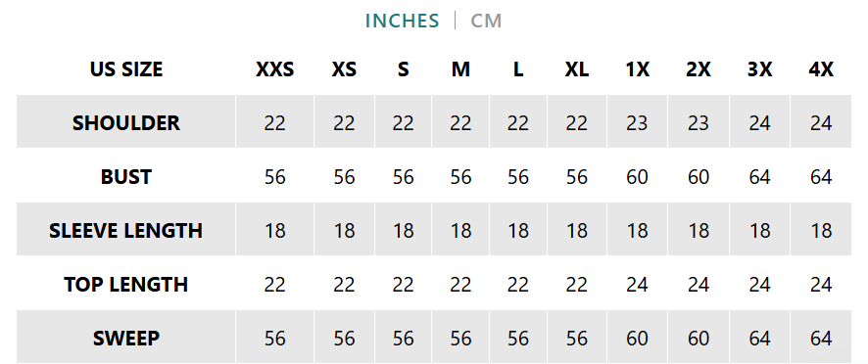The height and width of the screenshot is (364, 868).
Task: Click the 2X top length value 24
Action: [x=699, y=285]
